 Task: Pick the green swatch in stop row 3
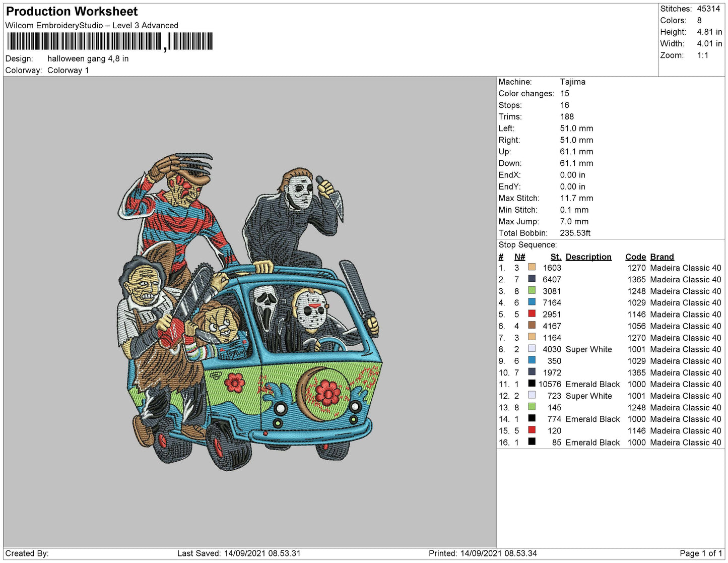[x=532, y=290]
